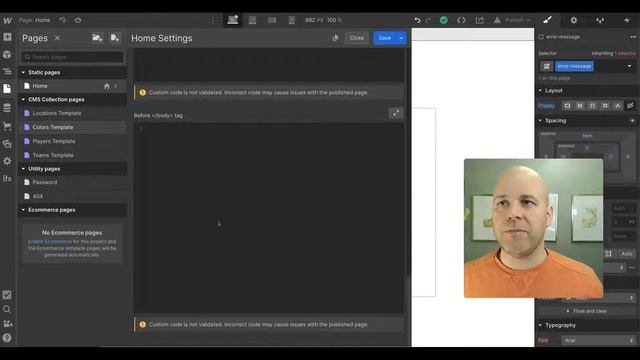Screen dimensions: 640x360
Task: Open the Ecommerce cart panel
Action: tap(7, 126)
